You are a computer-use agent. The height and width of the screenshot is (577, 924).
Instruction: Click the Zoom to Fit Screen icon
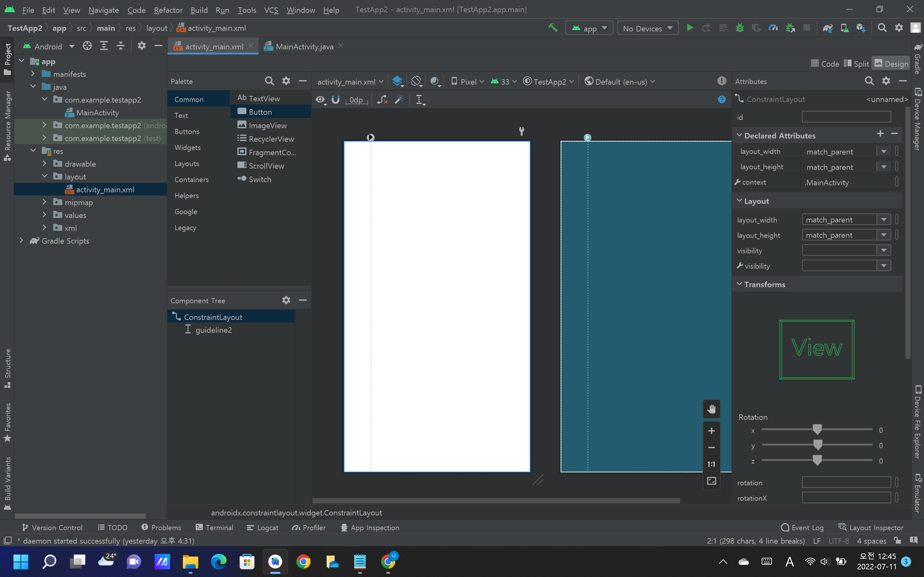point(711,481)
